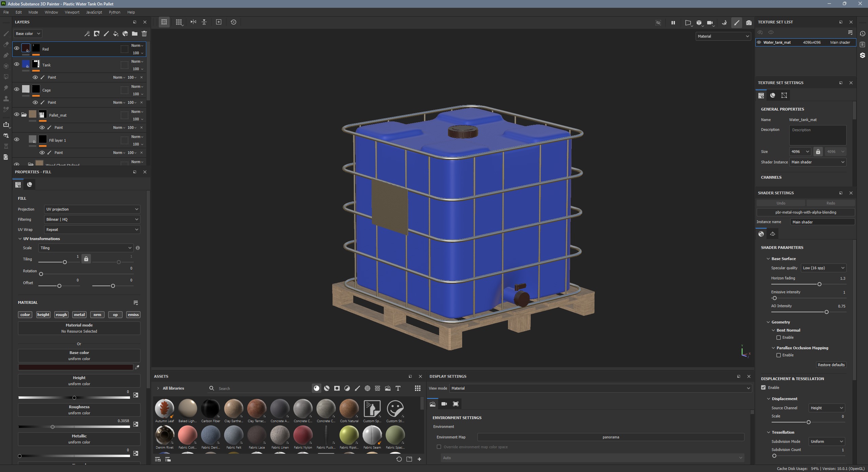This screenshot has width=868, height=472.
Task: Toggle the color channel button
Action: pyautogui.click(x=25, y=315)
